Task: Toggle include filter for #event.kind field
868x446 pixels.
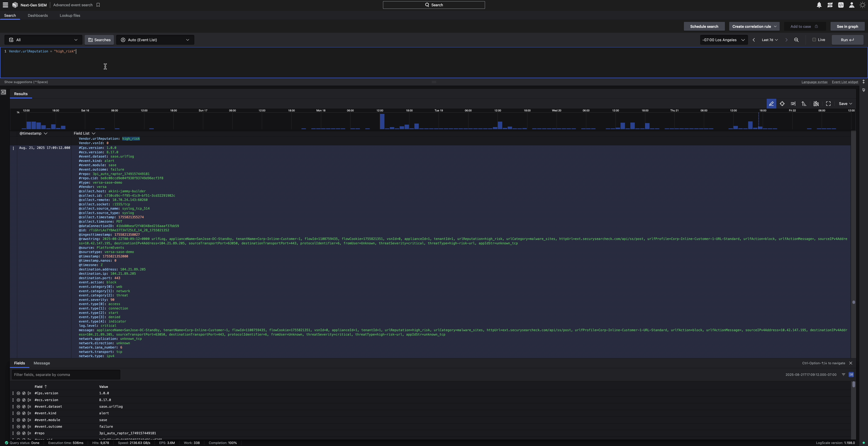Action: point(18,413)
